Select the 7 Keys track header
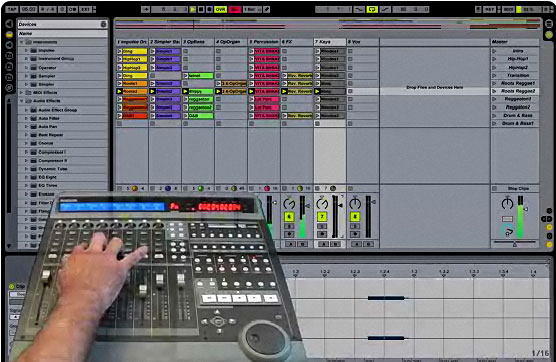The height and width of the screenshot is (362, 556). 330,42
